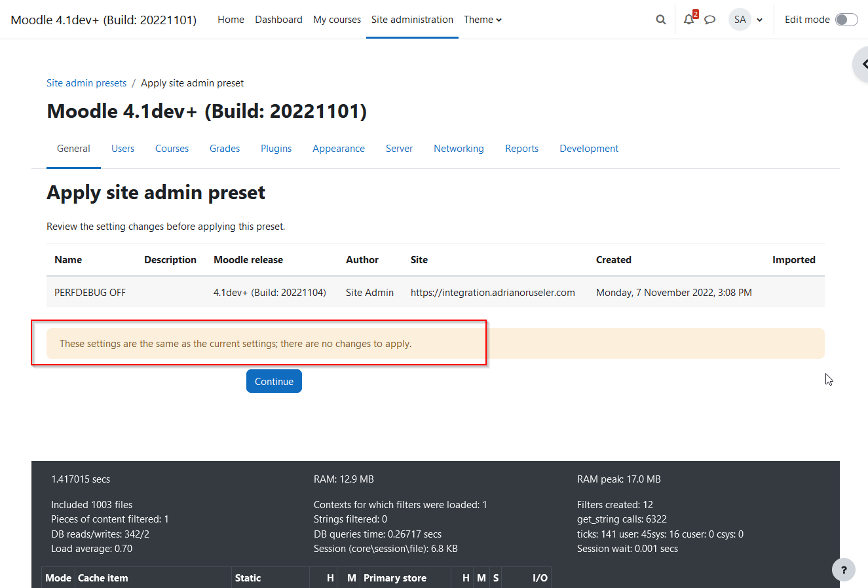Image resolution: width=868 pixels, height=588 pixels.
Task: Click the Site Admin author cell
Action: pos(369,293)
